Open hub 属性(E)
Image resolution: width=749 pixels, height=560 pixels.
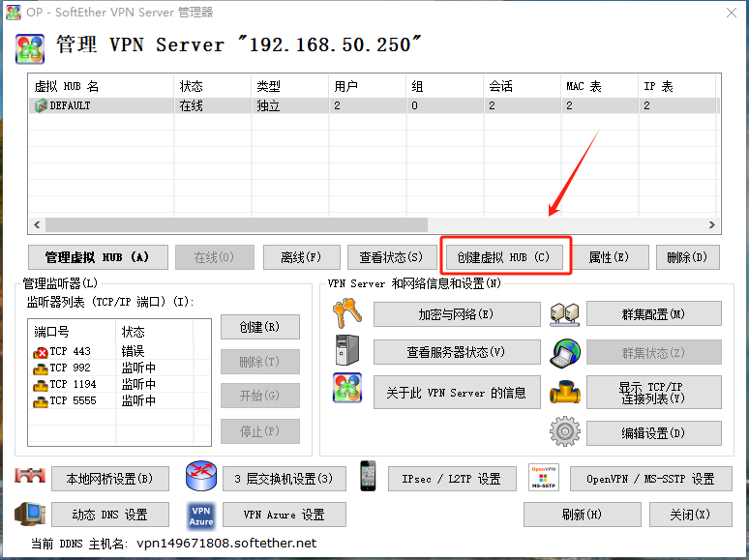610,257
